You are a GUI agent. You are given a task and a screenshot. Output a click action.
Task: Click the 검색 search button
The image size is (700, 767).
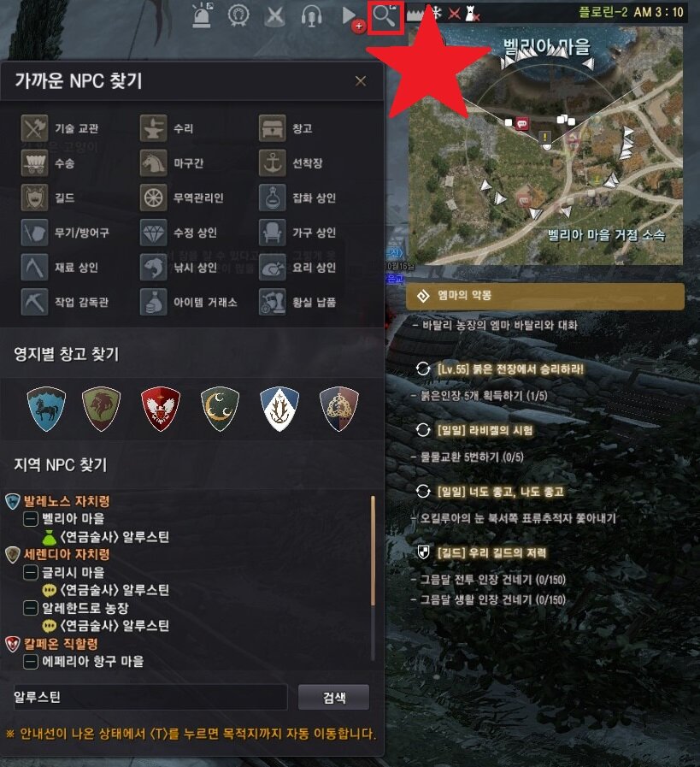point(334,697)
